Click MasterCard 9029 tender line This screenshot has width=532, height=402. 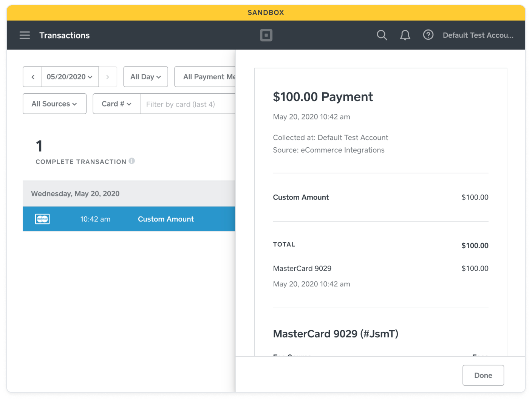[x=380, y=268]
